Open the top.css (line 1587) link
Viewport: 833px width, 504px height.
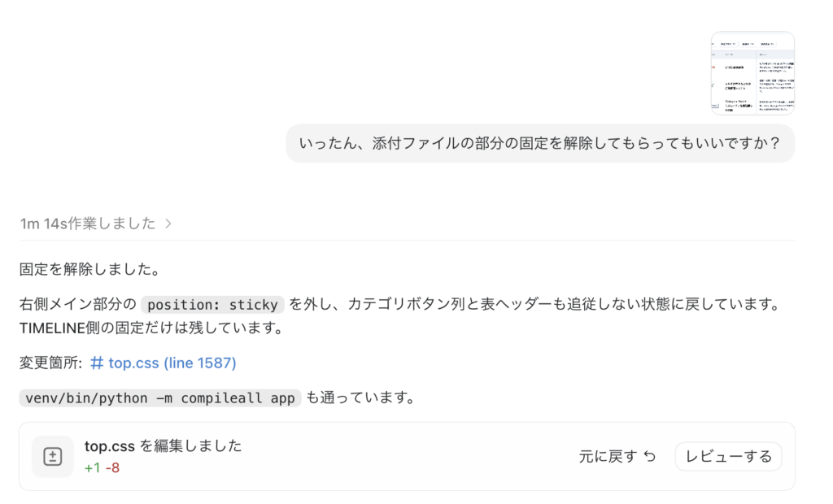[x=163, y=363]
